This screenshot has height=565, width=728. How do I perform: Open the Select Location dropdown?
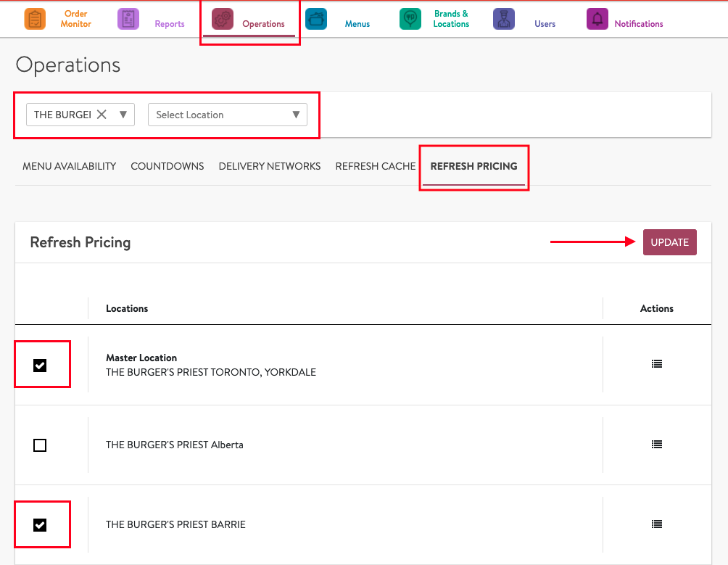pos(227,115)
